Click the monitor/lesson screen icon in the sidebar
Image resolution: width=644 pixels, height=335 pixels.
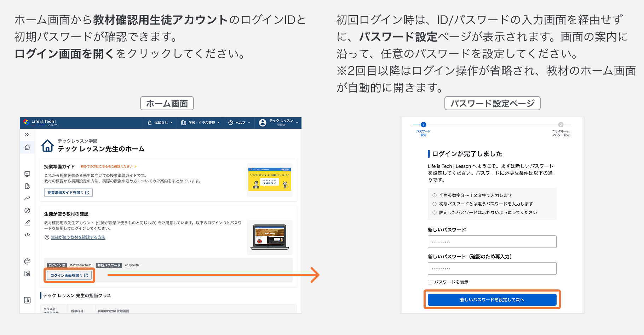pyautogui.click(x=27, y=174)
